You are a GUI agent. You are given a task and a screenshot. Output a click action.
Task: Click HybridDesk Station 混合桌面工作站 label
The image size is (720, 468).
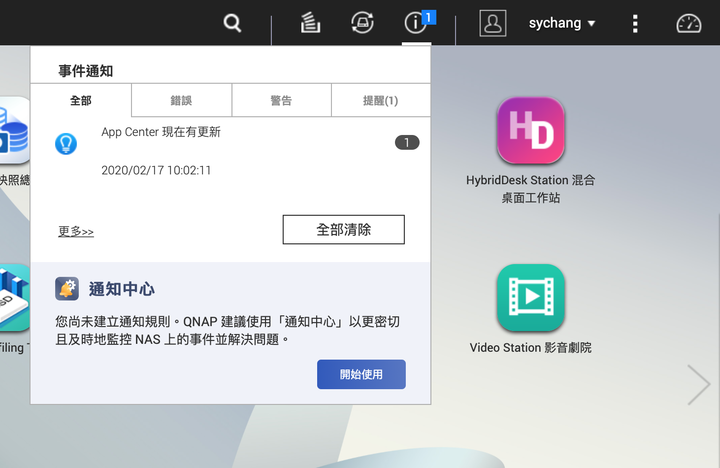tap(530, 189)
